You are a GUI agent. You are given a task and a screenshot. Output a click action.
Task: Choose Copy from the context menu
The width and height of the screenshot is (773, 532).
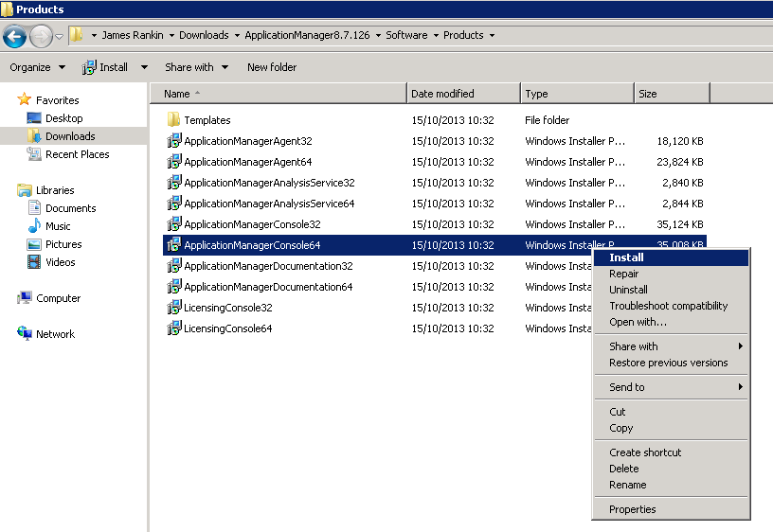pyautogui.click(x=671, y=428)
